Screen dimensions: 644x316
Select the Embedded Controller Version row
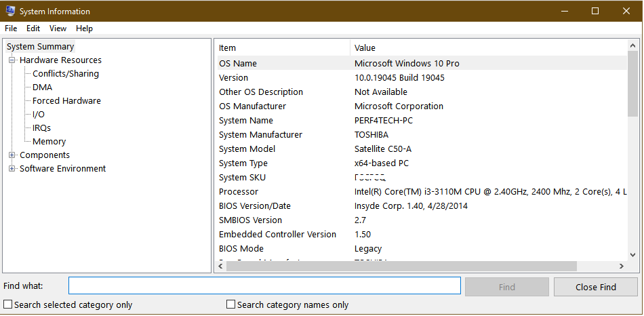pos(422,234)
